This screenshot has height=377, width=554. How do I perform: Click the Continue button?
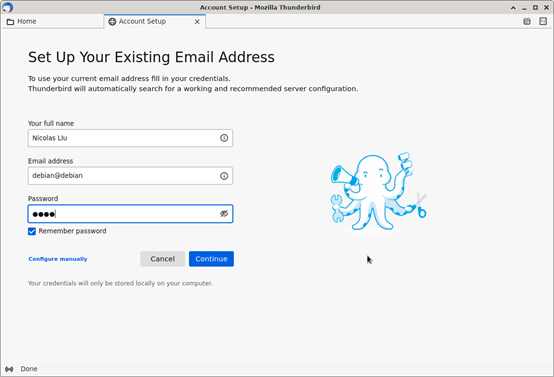(211, 259)
